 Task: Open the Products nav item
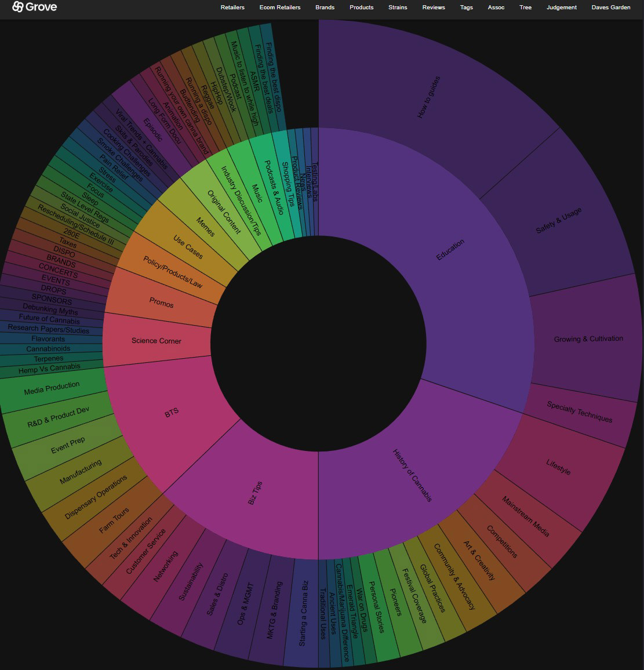click(x=362, y=8)
